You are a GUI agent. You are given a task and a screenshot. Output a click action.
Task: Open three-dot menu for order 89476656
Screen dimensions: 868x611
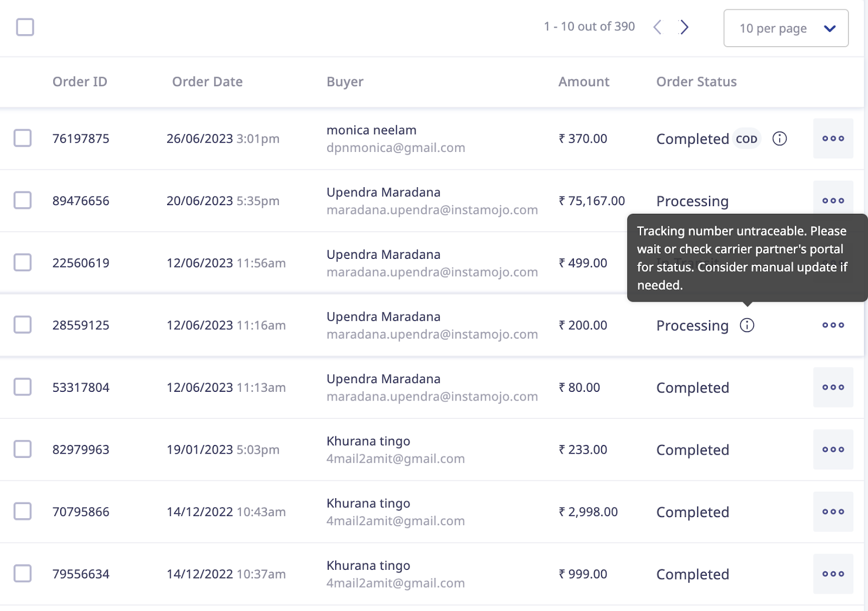[833, 199]
